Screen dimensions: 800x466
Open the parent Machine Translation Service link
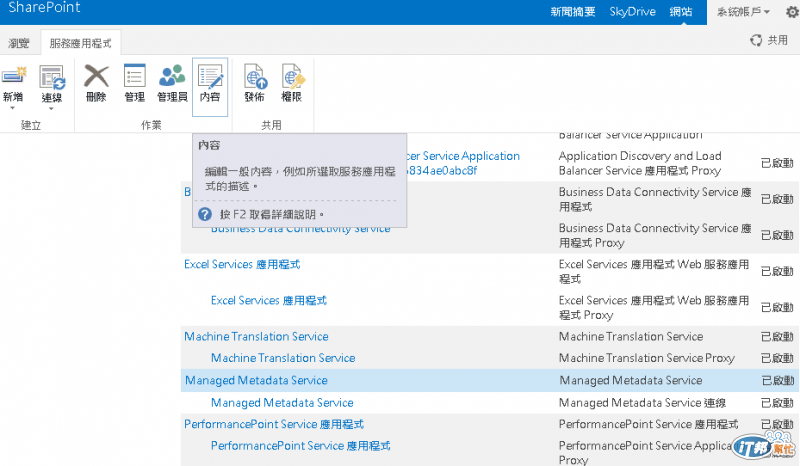click(256, 337)
